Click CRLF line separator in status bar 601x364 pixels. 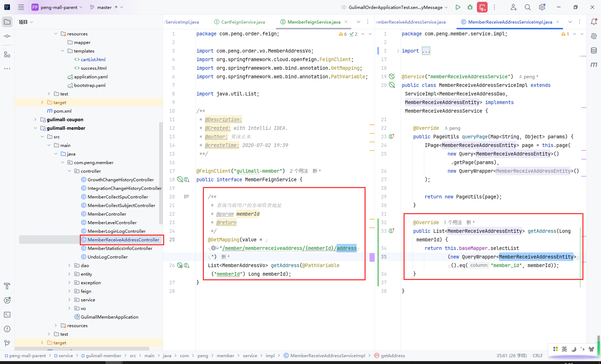coord(538,355)
